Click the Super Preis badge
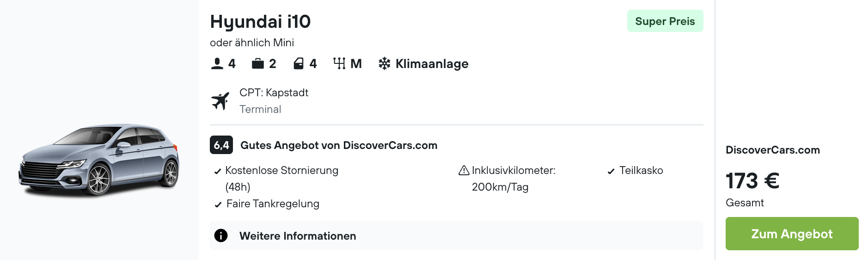Screen dimensions: 868x260 pyautogui.click(x=665, y=21)
